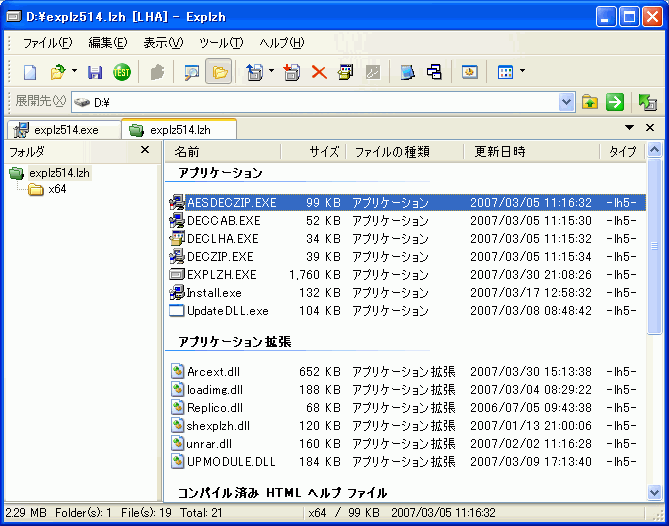Click the green arrow icon at toolbar end
669x526 pixels.
click(x=648, y=102)
